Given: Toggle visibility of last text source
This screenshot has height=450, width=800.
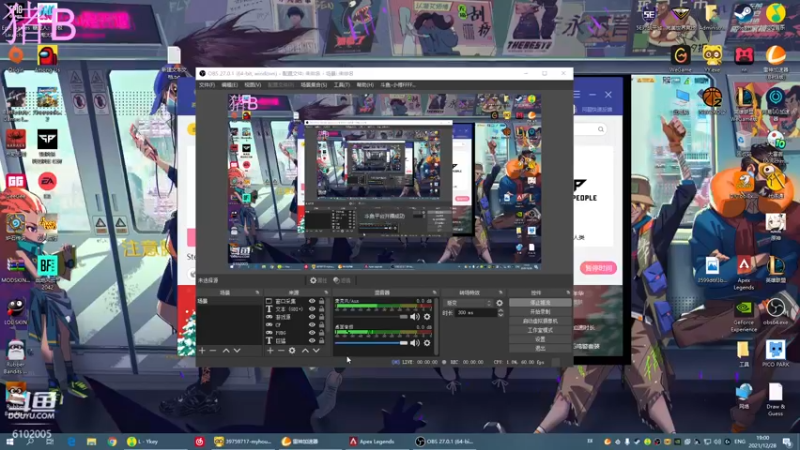Looking at the screenshot, I should (312, 341).
